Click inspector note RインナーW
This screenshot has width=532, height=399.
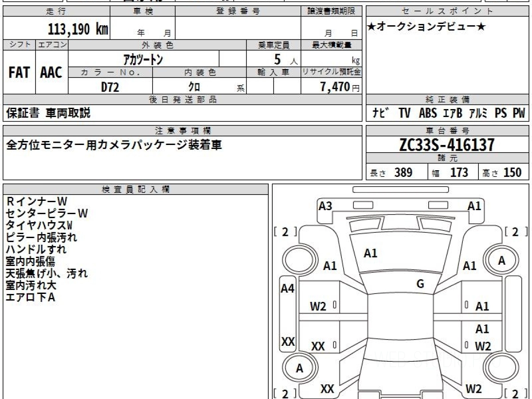point(36,201)
